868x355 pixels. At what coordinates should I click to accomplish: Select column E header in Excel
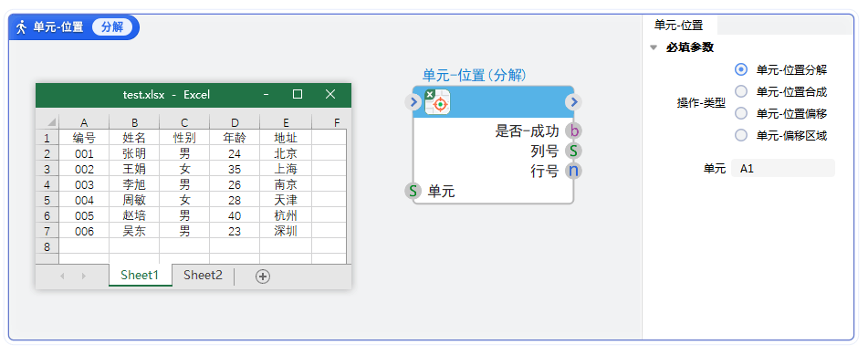286,122
